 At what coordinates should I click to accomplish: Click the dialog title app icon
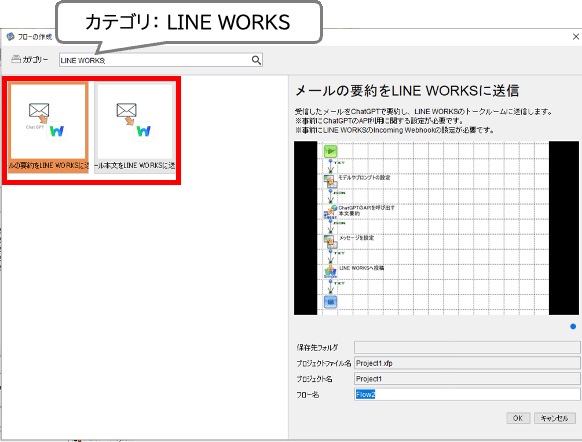click(x=10, y=36)
